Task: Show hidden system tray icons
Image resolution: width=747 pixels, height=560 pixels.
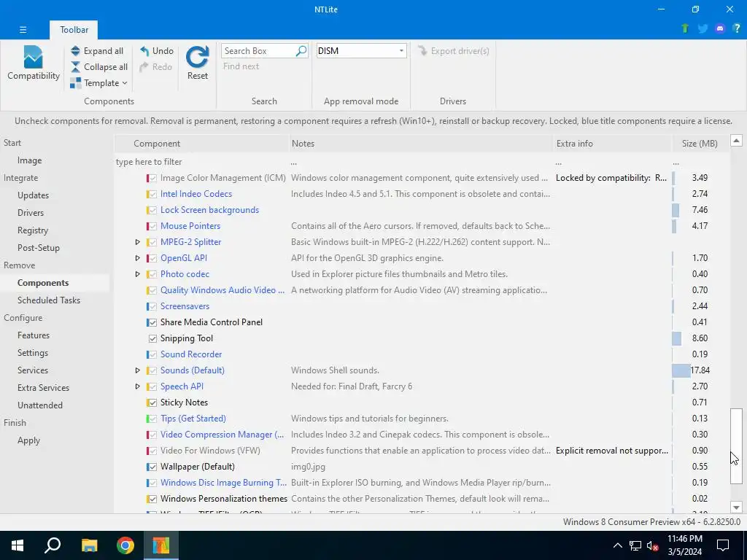Action: click(x=617, y=545)
